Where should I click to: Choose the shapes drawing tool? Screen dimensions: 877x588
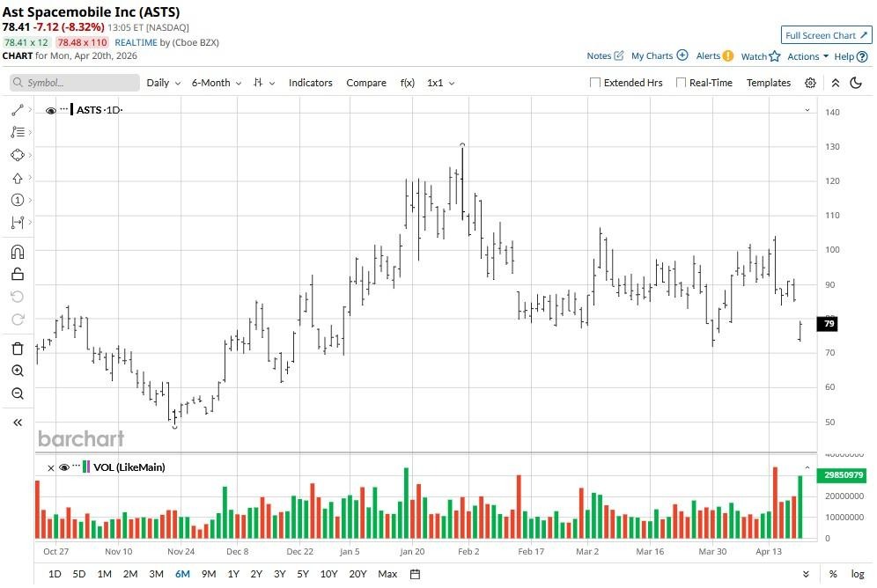tap(18, 155)
